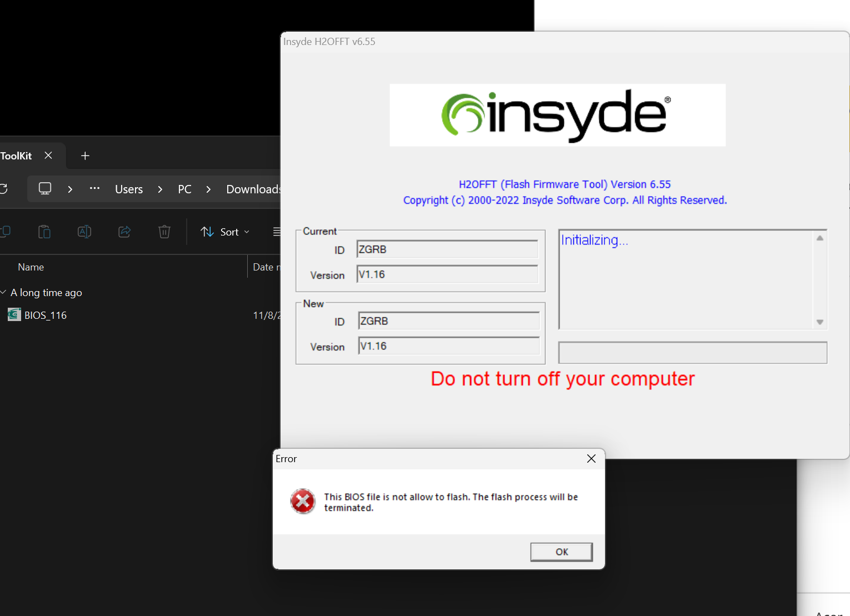Expand the chevron after PC breadcrumb
This screenshot has height=616, width=850.
tap(208, 189)
